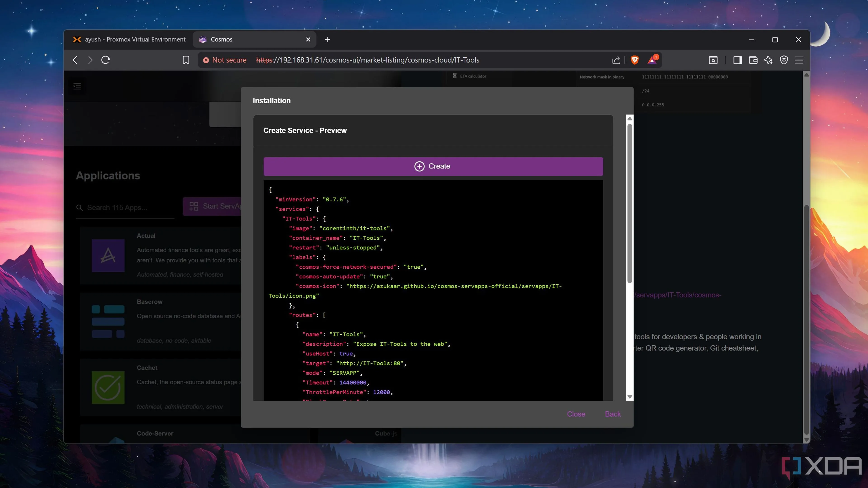Viewport: 868px width, 488px height.
Task: Expand Cosmos sidebar menu toggle
Action: [77, 87]
